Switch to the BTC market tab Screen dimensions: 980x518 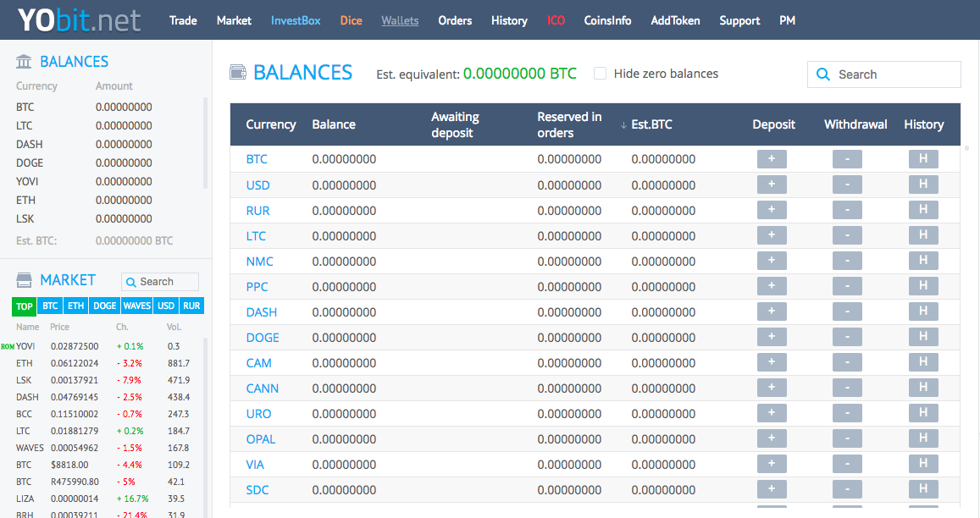pos(50,306)
